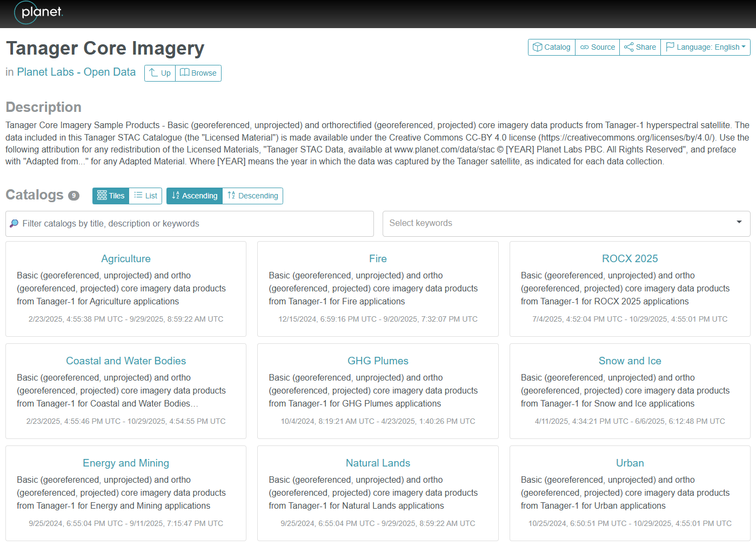Switch catalogs to Tiles view
This screenshot has width=756, height=546.
[111, 196]
